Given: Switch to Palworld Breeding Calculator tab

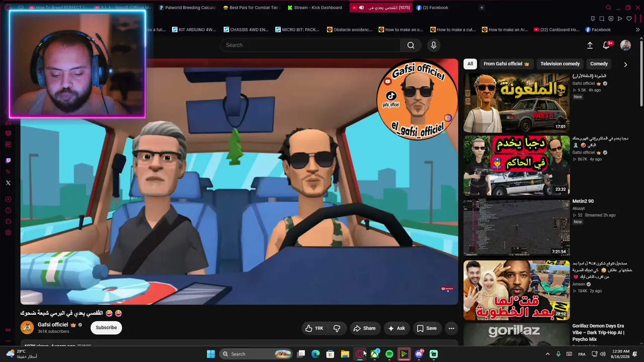Looking at the screenshot, I should coord(187,8).
